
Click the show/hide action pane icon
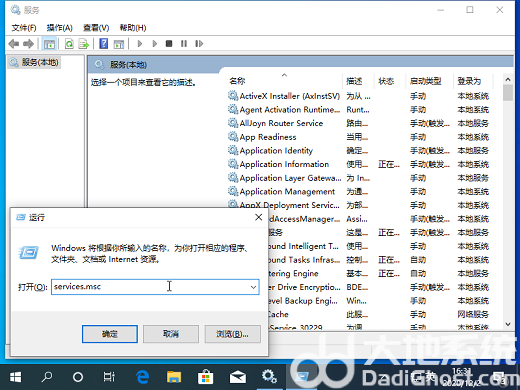119,44
